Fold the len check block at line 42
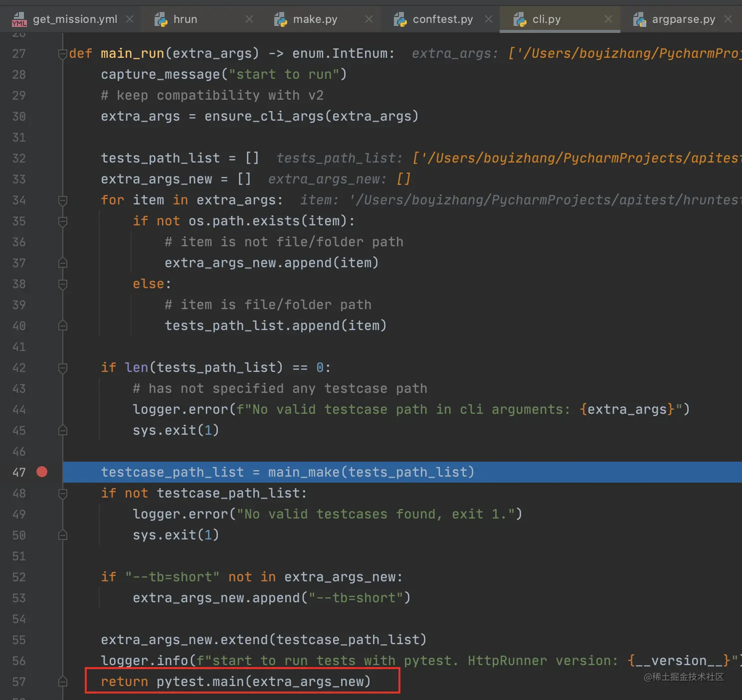The height and width of the screenshot is (700, 742). 63,368
